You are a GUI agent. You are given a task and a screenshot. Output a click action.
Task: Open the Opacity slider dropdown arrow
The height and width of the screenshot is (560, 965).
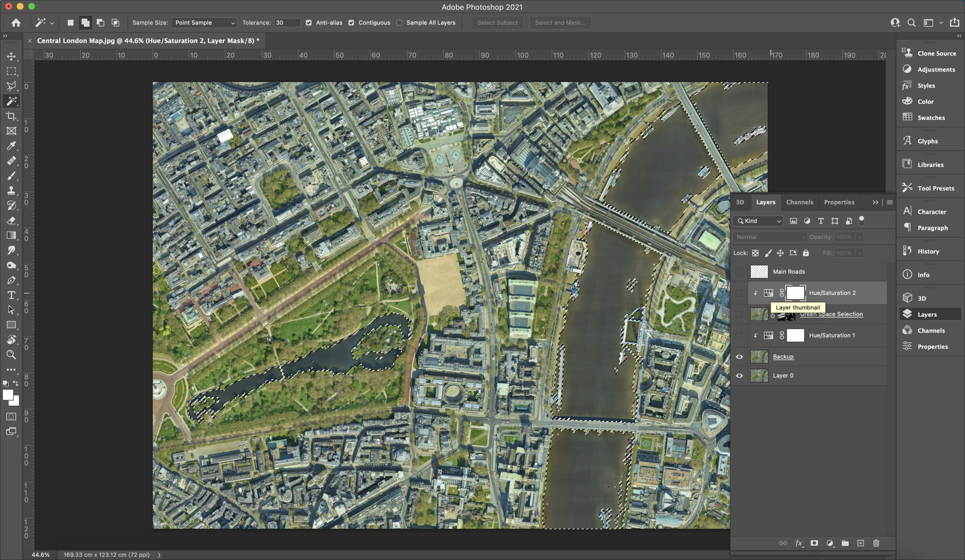860,237
